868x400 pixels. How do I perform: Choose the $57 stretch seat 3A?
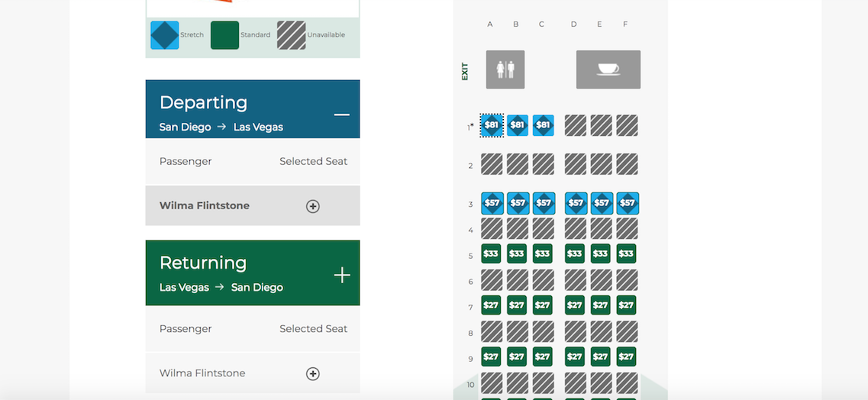pyautogui.click(x=492, y=203)
